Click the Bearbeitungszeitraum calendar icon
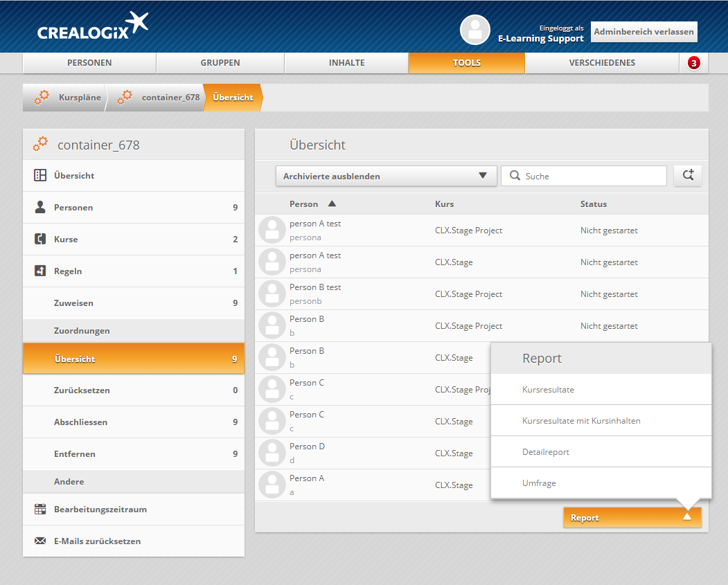This screenshot has height=585, width=728. pos(40,509)
